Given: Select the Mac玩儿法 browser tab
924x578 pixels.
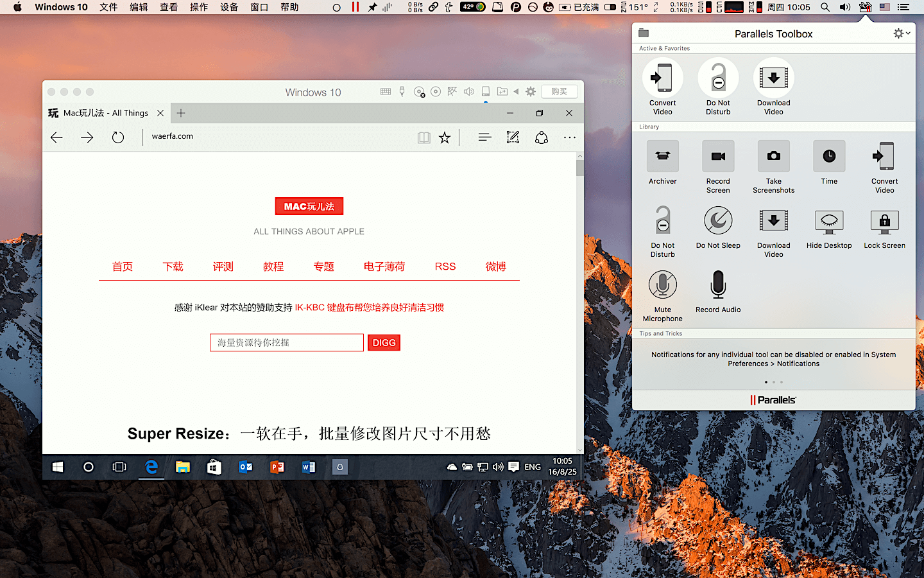Looking at the screenshot, I should 106,113.
